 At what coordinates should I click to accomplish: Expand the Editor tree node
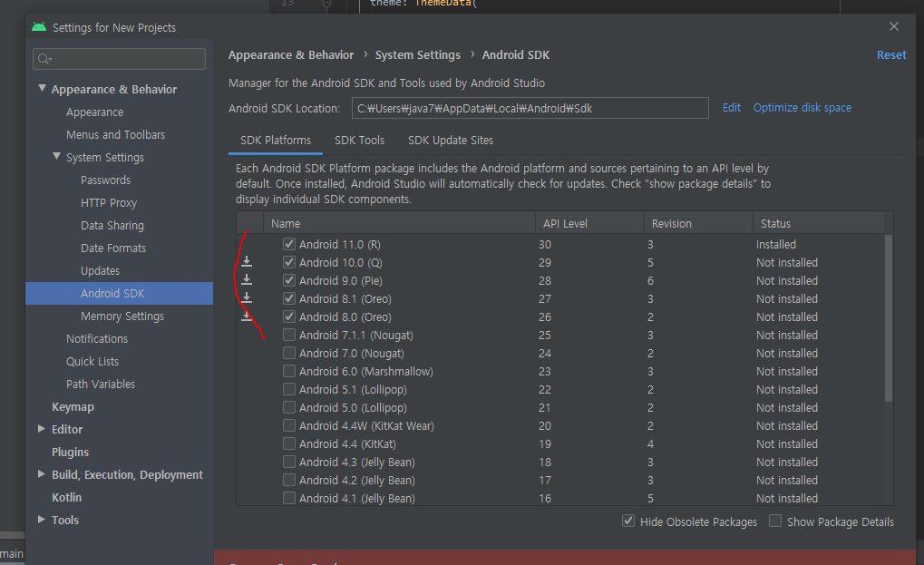pos(41,429)
